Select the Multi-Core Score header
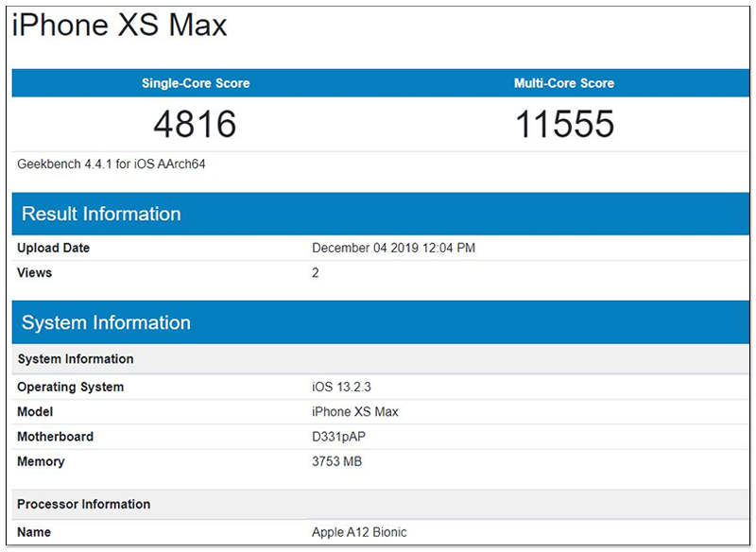Image resolution: width=756 pixels, height=552 pixels. coord(564,83)
